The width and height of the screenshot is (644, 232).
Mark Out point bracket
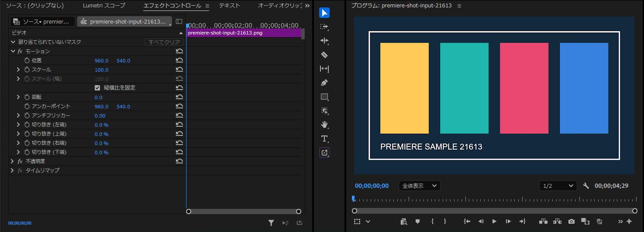click(x=445, y=222)
